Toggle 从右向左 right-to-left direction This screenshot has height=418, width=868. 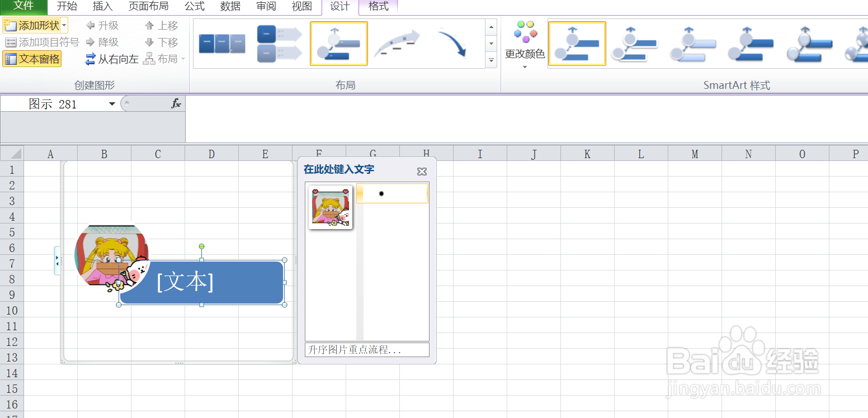point(112,59)
